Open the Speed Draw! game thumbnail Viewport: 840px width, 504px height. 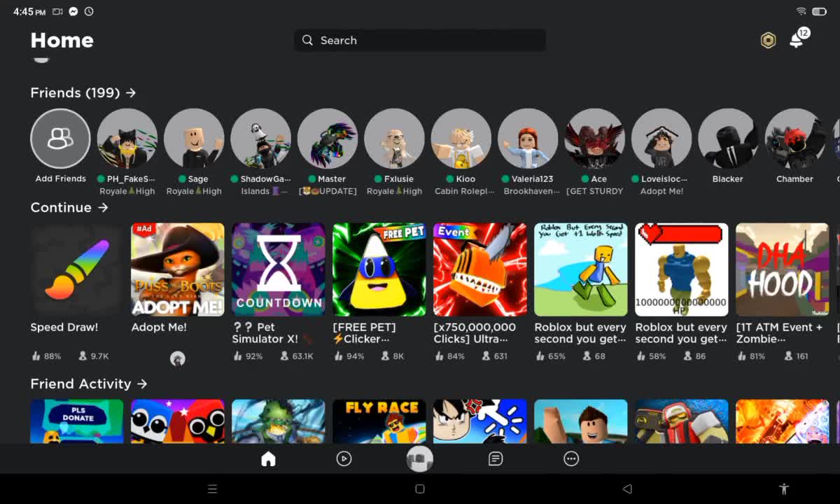click(77, 269)
